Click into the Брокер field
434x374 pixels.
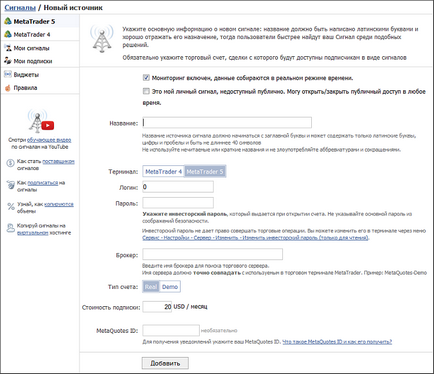point(213,254)
